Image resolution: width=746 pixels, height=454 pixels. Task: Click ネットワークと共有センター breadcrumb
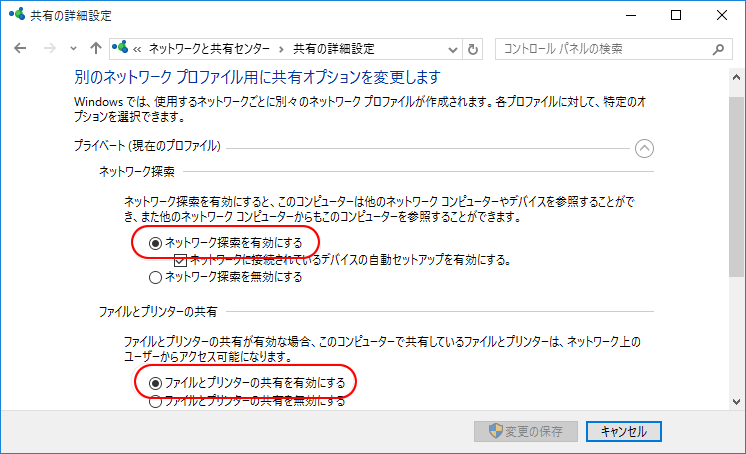(209, 49)
